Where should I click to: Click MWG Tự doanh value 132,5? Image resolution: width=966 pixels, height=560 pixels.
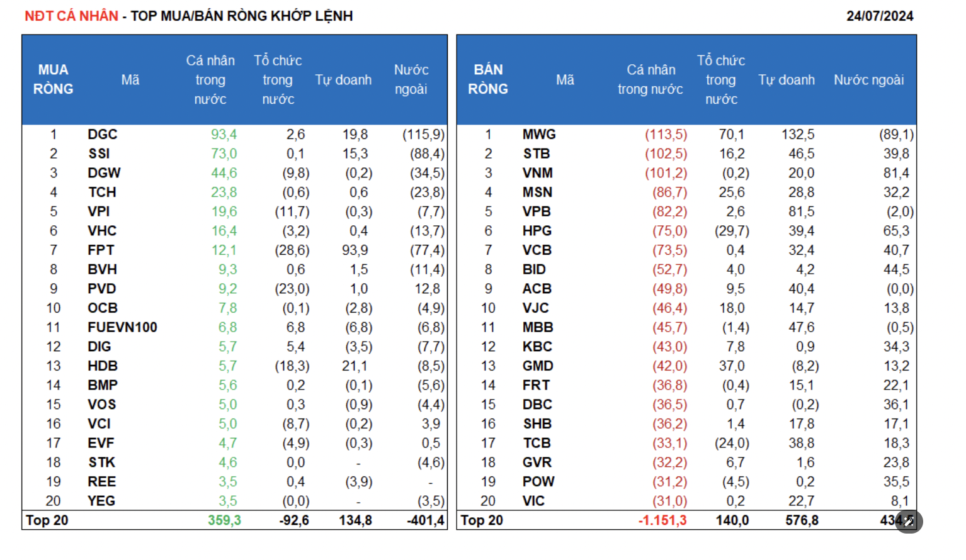798,135
